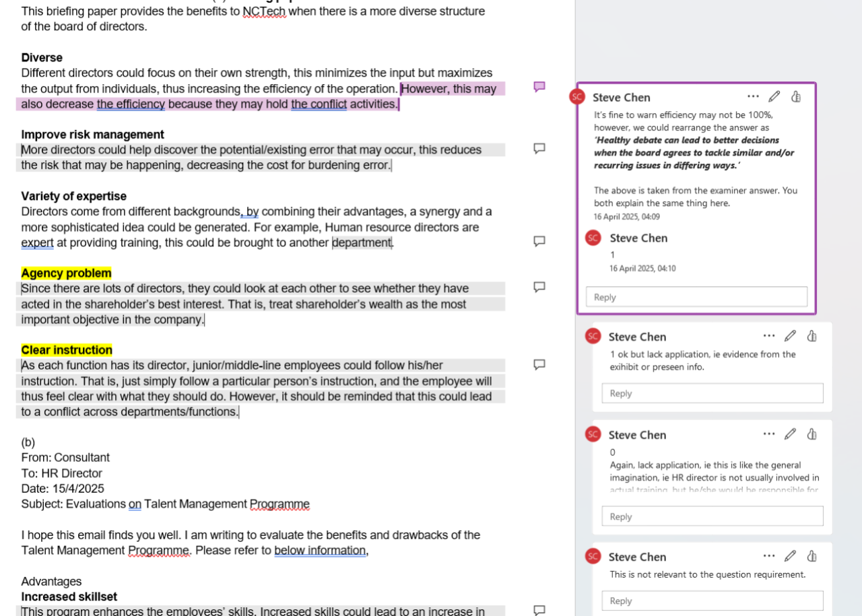Open more options on 'Again, lack application' comment
The height and width of the screenshot is (616, 862).
[x=769, y=434]
